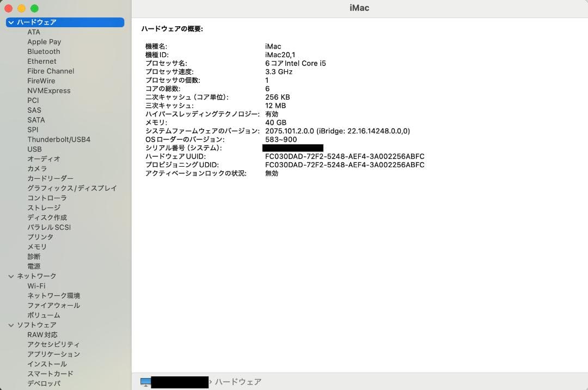Collapse the ソフトウェア group via its chevron
The width and height of the screenshot is (588, 390).
pyautogui.click(x=11, y=325)
